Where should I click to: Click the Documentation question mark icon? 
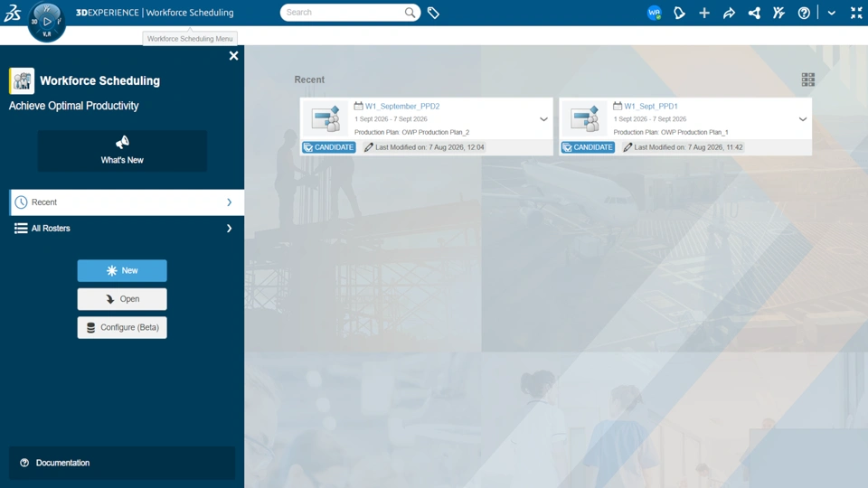tap(24, 463)
